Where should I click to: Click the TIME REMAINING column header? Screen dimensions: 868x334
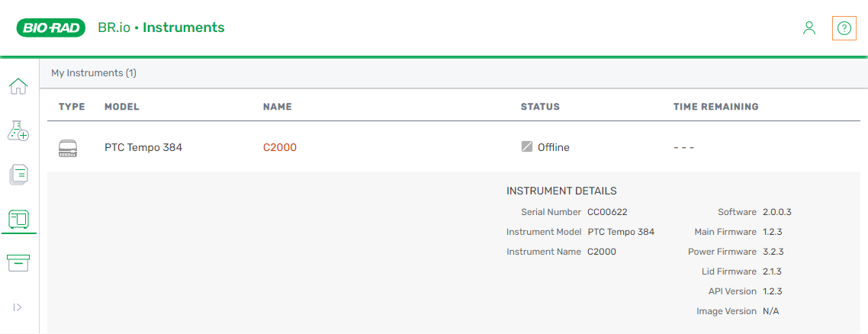coord(715,107)
